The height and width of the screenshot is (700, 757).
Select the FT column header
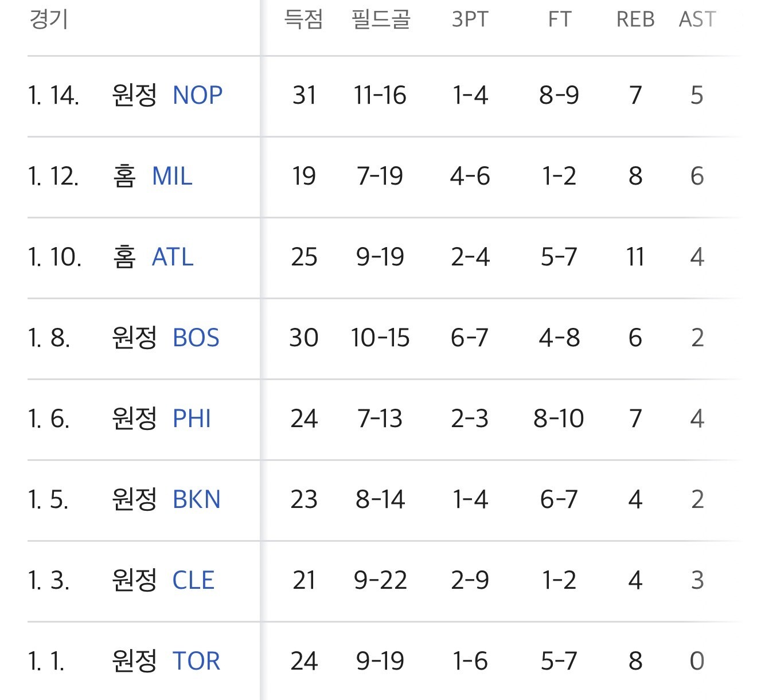pyautogui.click(x=559, y=19)
